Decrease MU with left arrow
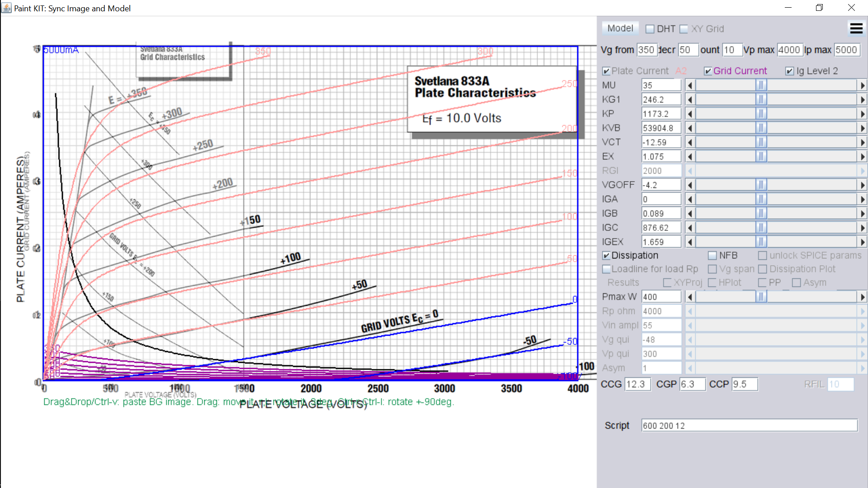The width and height of the screenshot is (868, 488). click(690, 85)
